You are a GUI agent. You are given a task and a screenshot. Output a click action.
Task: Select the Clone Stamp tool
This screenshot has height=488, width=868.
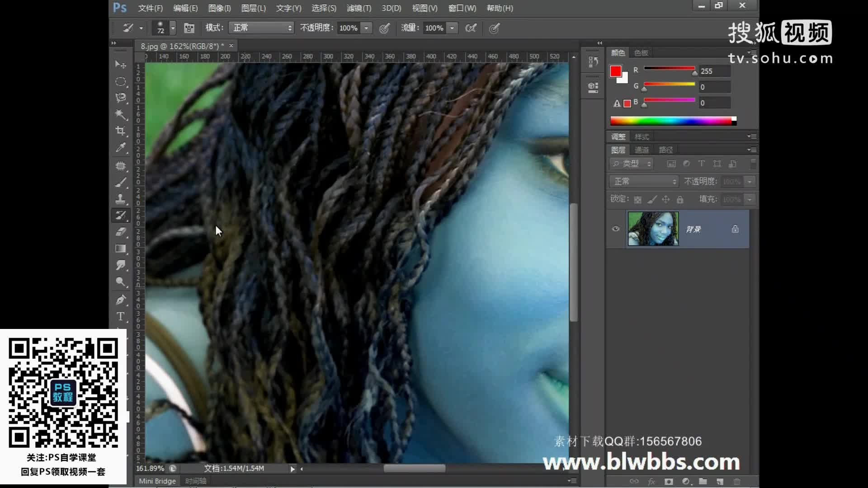click(x=121, y=199)
